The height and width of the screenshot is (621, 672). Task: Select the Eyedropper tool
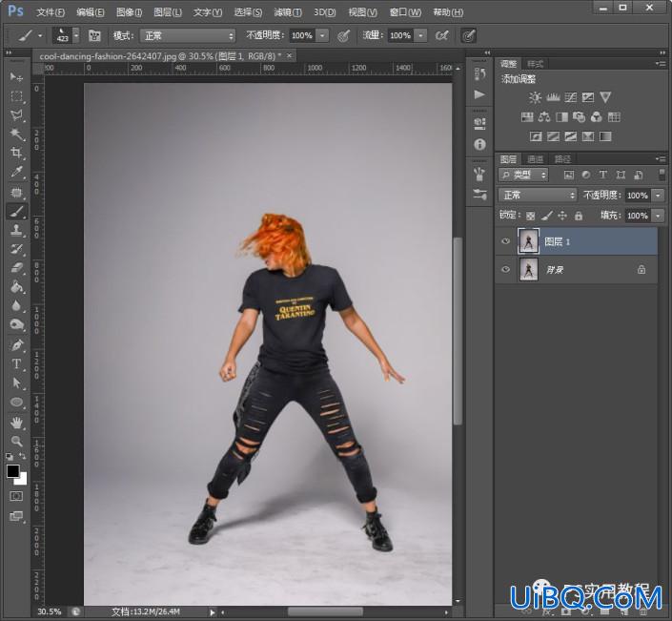click(17, 172)
